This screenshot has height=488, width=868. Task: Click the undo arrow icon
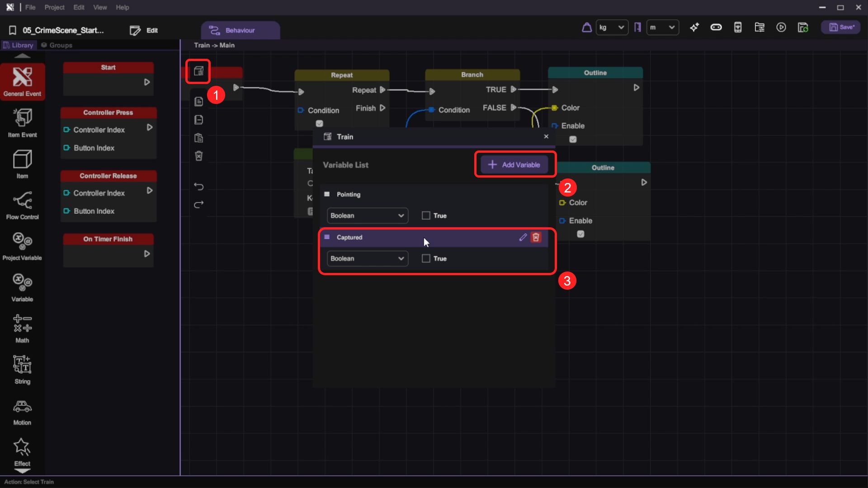click(198, 186)
